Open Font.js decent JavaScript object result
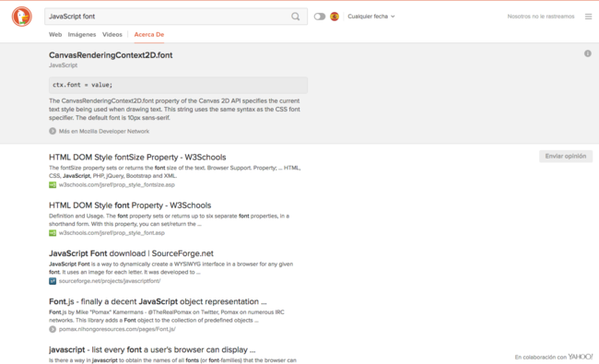 click(x=158, y=301)
